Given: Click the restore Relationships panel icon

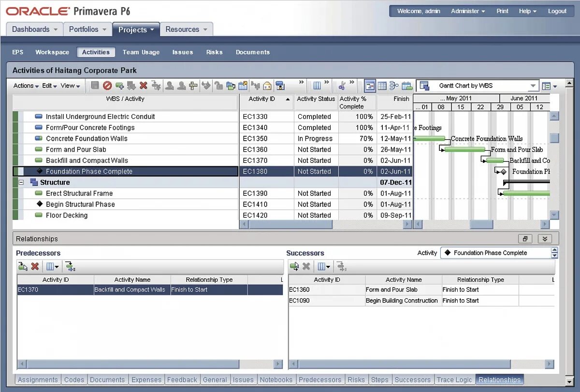Looking at the screenshot, I should 525,239.
